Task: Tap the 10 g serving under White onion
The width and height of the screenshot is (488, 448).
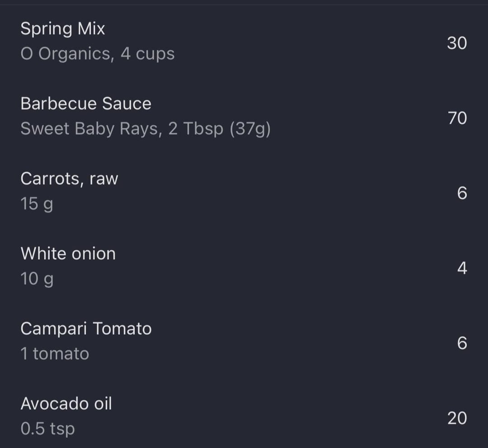Action: [37, 279]
